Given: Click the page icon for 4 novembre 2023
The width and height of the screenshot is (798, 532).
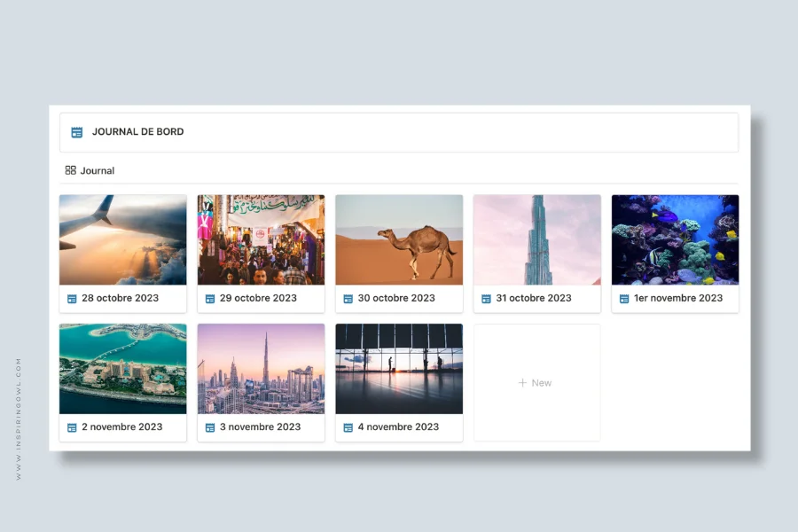Looking at the screenshot, I should click(x=348, y=427).
